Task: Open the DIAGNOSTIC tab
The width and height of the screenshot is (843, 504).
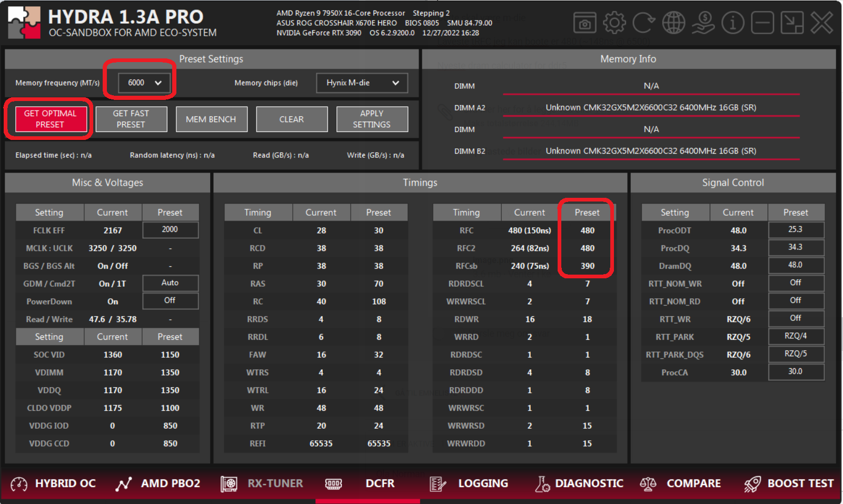Action: tap(579, 483)
